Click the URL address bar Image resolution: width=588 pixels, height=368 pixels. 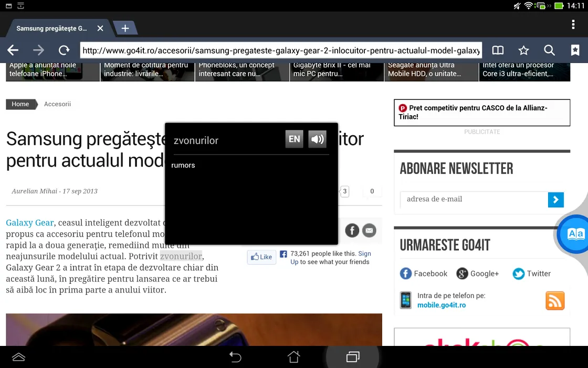(x=281, y=50)
